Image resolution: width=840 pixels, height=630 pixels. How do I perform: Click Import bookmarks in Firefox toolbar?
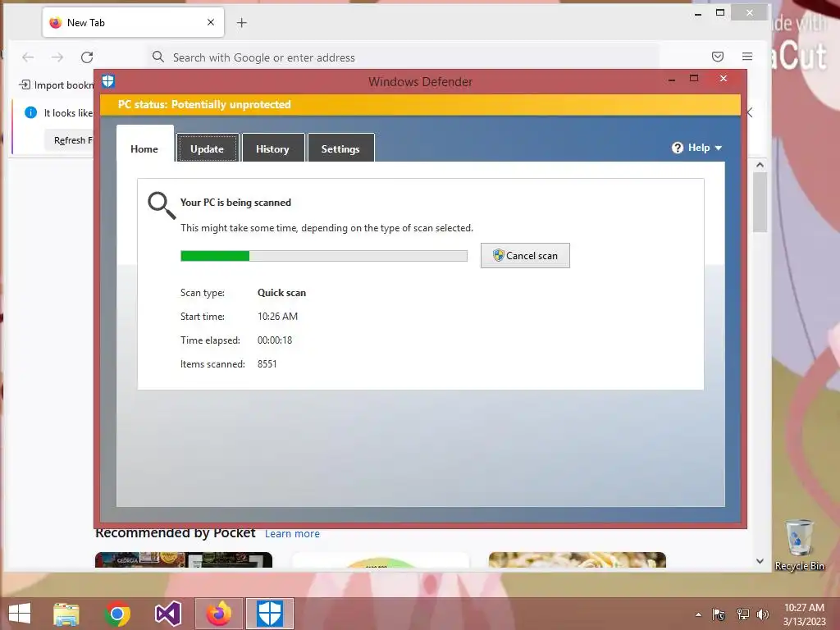click(57, 85)
